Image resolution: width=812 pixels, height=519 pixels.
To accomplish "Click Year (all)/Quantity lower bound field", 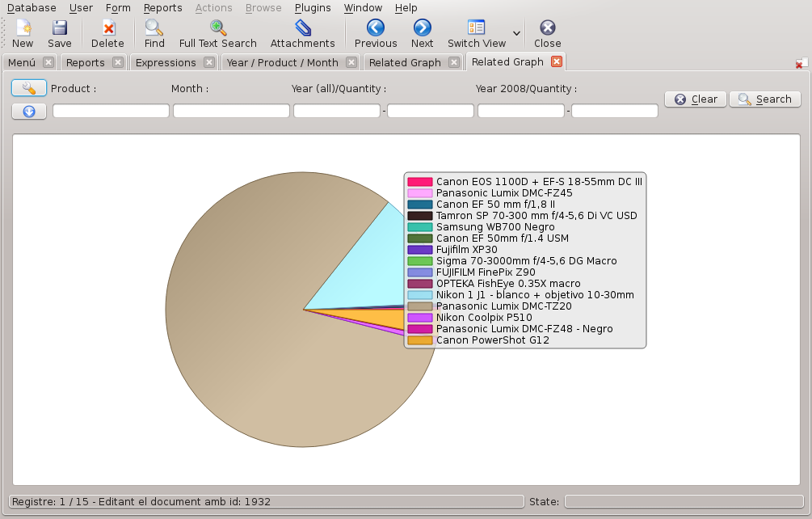I will [x=337, y=111].
